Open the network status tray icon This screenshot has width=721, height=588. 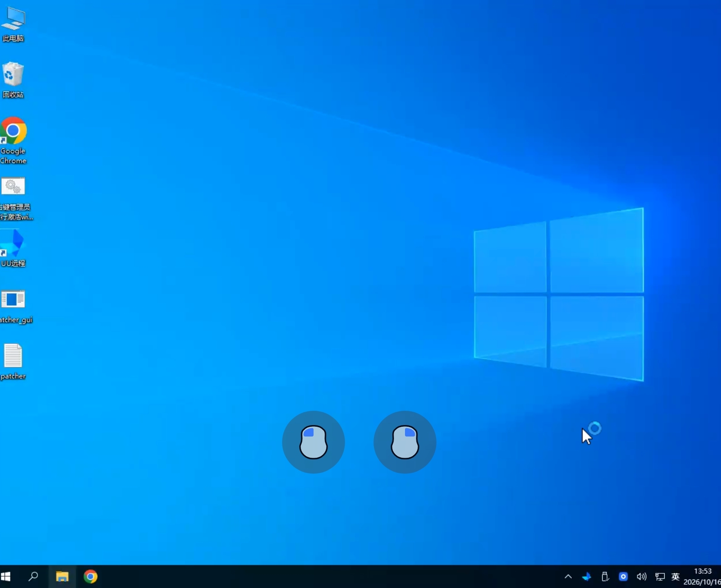pos(660,577)
